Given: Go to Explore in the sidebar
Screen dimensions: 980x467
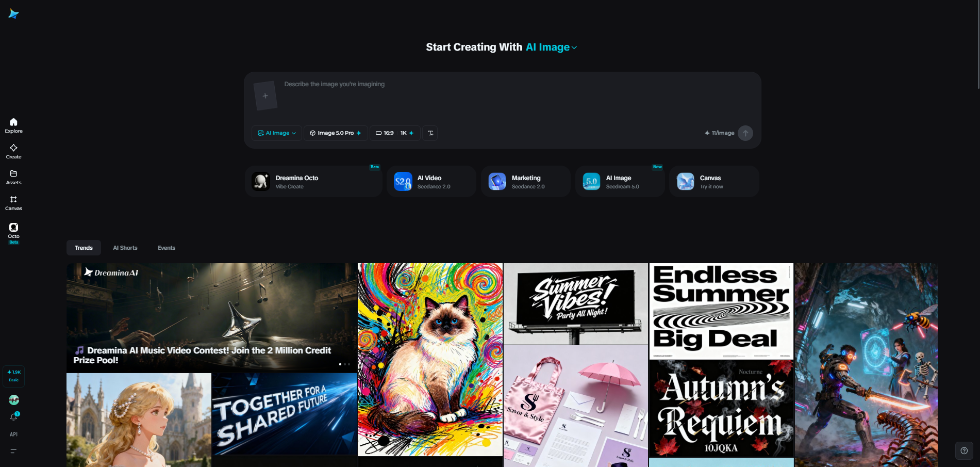Looking at the screenshot, I should click(13, 125).
